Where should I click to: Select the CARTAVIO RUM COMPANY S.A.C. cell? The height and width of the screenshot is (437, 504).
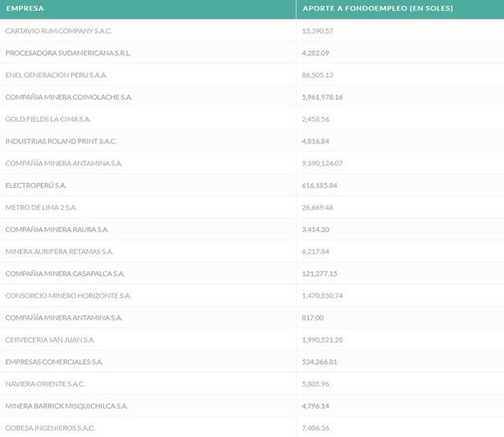(61, 31)
